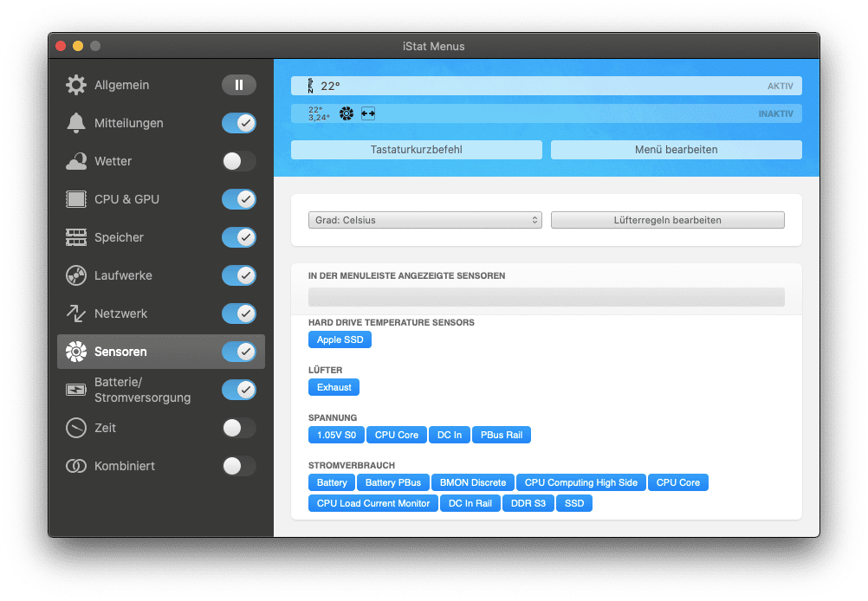Screen dimensions: 868x601
Task: Click the empty displayed sensors field
Action: click(x=546, y=297)
